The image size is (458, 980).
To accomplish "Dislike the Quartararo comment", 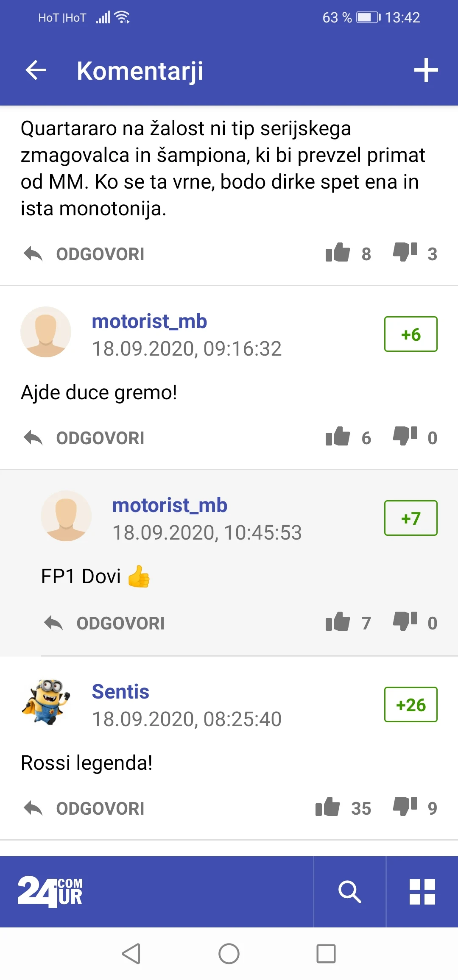I will [405, 252].
